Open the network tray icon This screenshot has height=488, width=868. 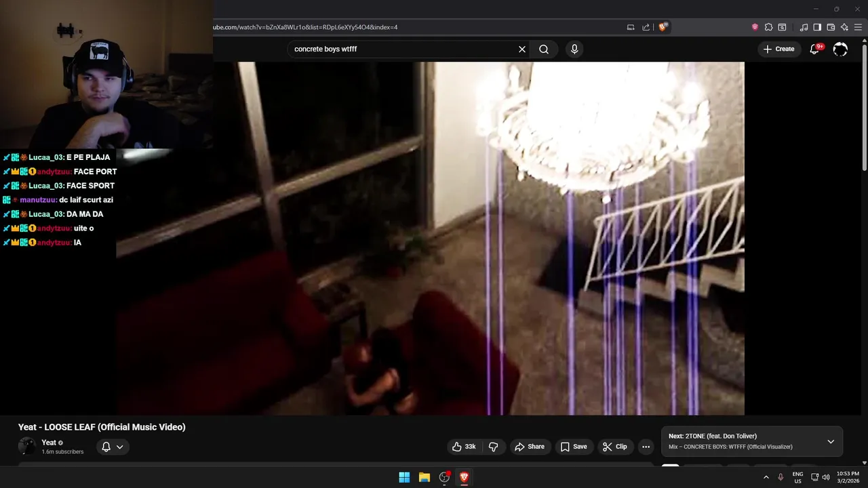814,477
